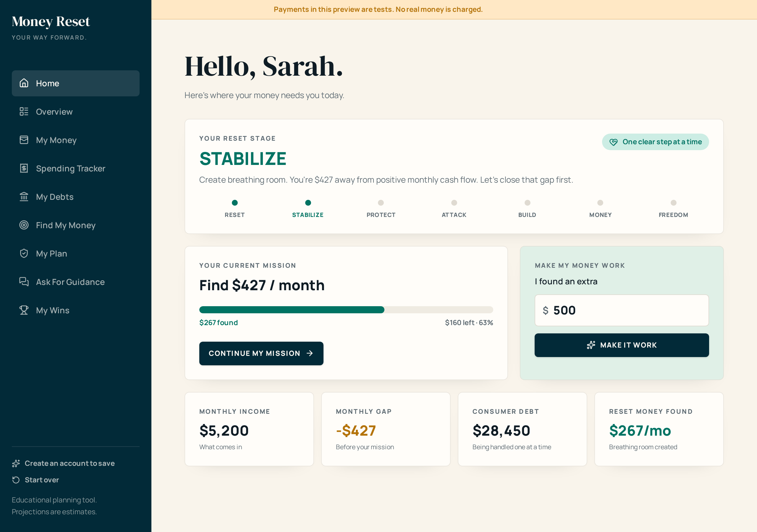Click the Start over reset icon
The width and height of the screenshot is (757, 532).
(x=16, y=480)
